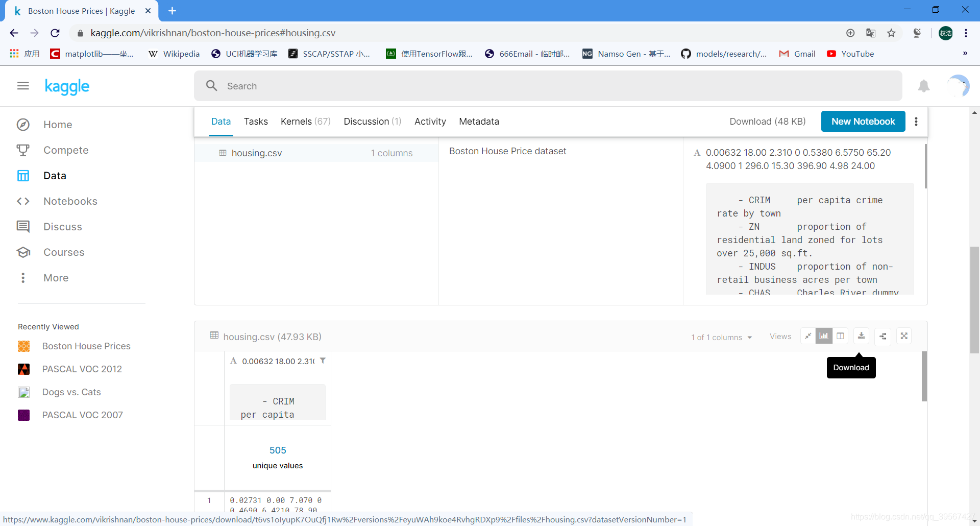This screenshot has height=526, width=980.
Task: Switch to column detail view toggle
Action: point(841,336)
